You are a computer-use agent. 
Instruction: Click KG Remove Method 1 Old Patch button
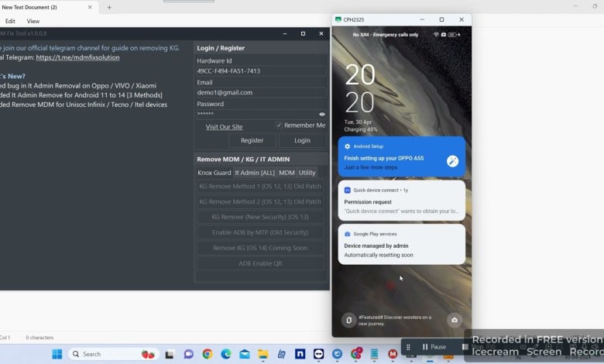[260, 187]
